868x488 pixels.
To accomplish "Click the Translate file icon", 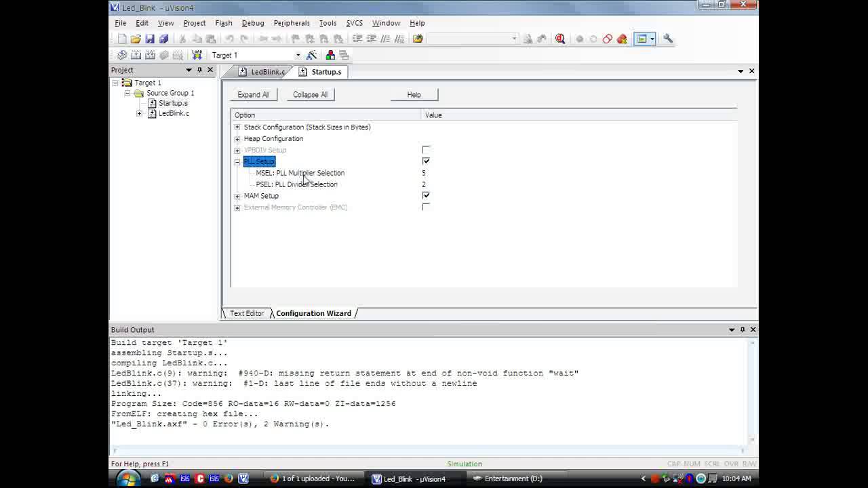I will [x=122, y=55].
